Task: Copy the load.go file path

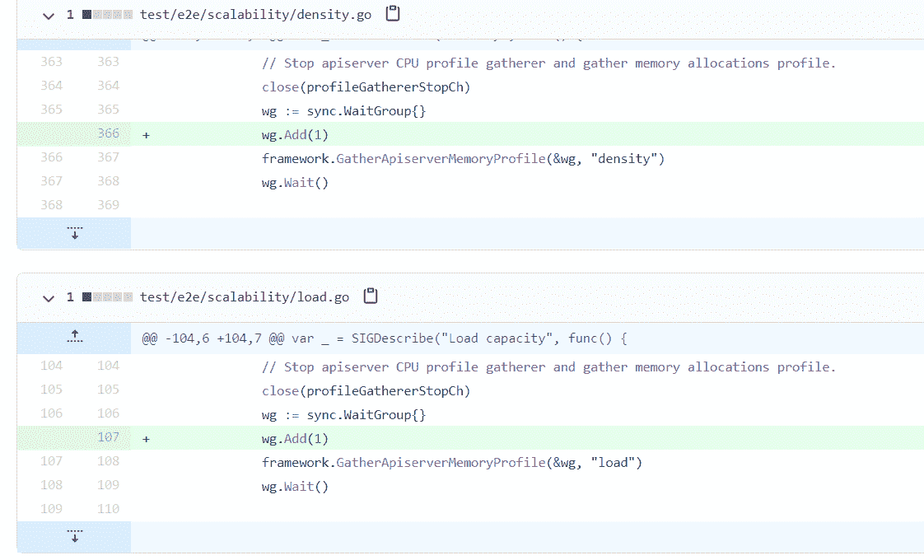Action: click(371, 296)
